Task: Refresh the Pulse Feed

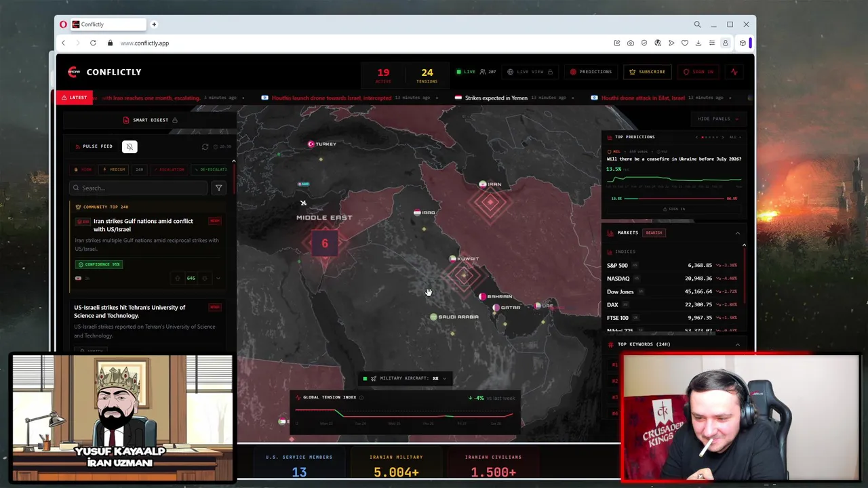Action: point(205,146)
